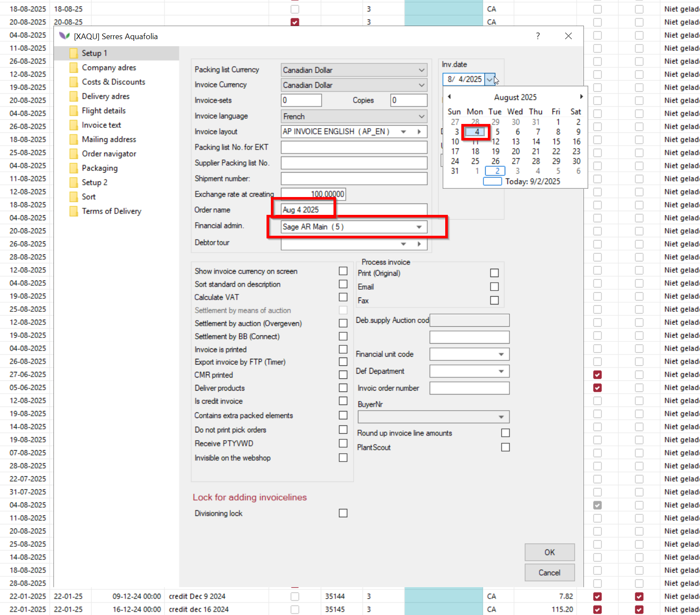Screen dimensions: 700x615
Task: Click the Terms of Delivery folder icon
Action: 74,211
